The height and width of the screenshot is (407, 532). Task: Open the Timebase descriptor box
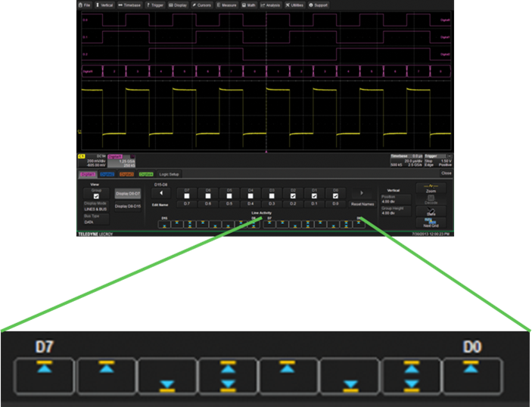(406, 160)
